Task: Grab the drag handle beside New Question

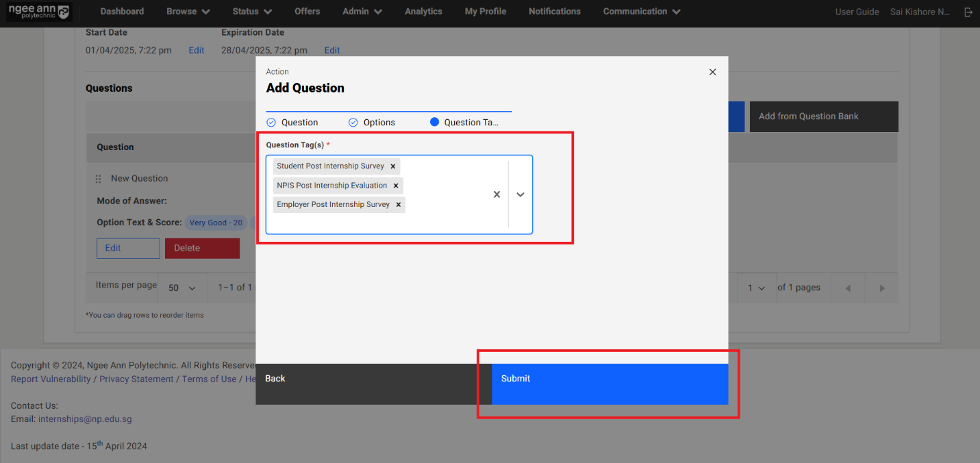Action: 99,179
